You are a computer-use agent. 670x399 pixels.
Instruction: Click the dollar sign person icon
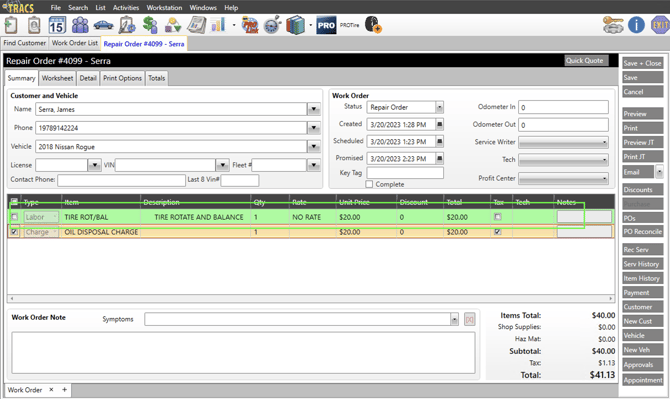tap(150, 25)
